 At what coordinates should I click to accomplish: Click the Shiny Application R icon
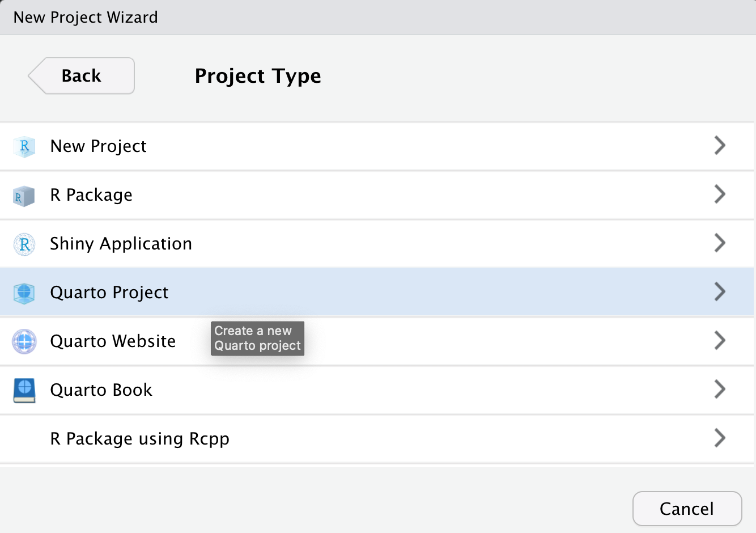pos(24,244)
